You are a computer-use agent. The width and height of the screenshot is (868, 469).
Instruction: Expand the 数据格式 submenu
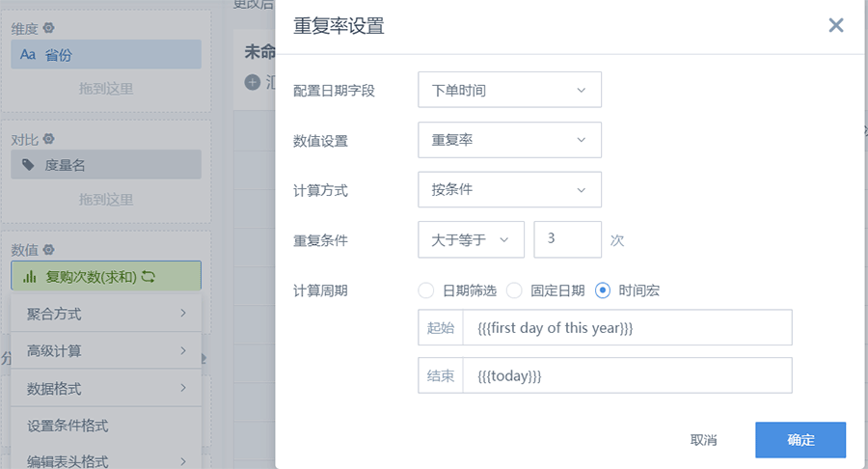tap(106, 388)
